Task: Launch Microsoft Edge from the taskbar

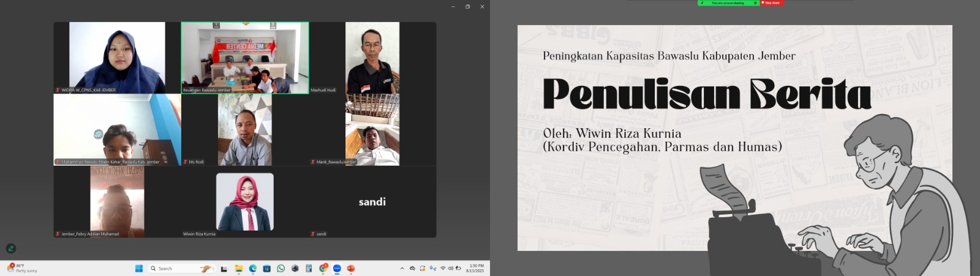Action: click(252, 269)
